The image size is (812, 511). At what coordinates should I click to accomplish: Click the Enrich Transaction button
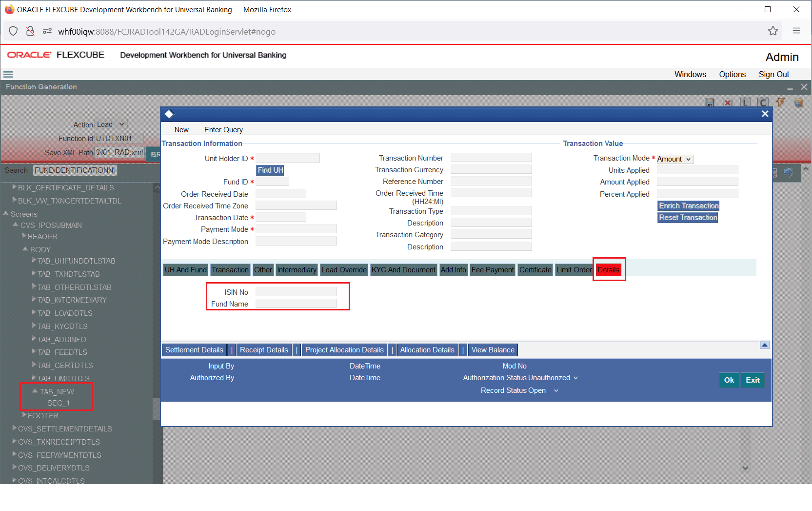[x=689, y=206]
